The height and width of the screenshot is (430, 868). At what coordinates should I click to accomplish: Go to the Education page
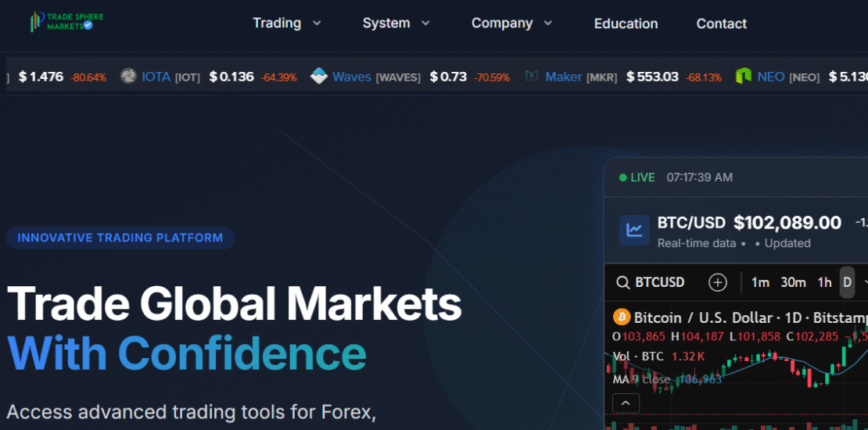tap(626, 23)
